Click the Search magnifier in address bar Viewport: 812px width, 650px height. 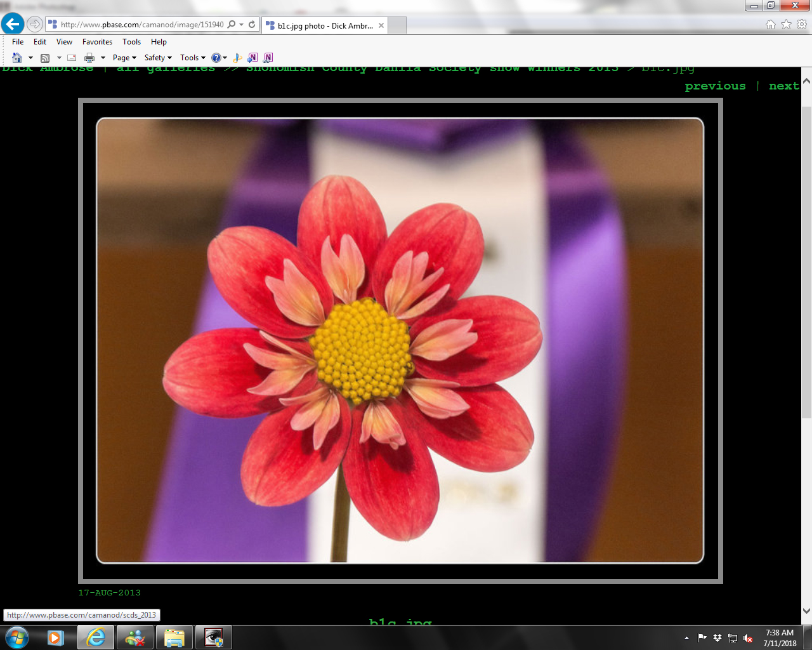[232, 25]
